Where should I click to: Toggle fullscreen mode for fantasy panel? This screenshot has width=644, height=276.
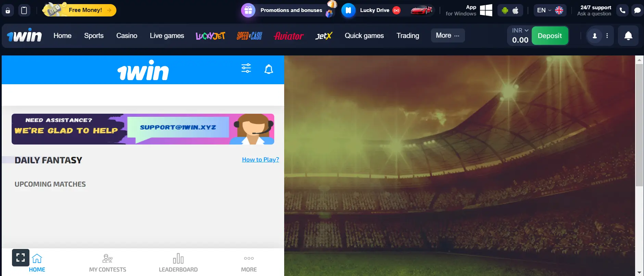tap(21, 258)
